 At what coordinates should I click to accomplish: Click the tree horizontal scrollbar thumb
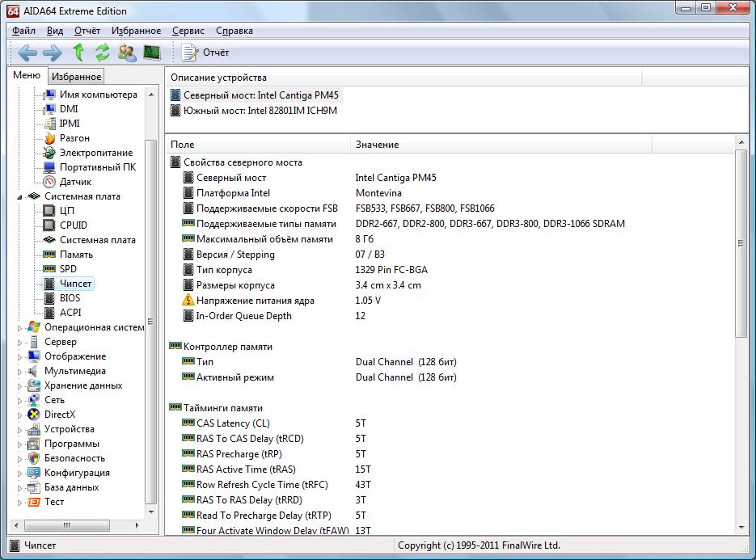tap(67, 525)
